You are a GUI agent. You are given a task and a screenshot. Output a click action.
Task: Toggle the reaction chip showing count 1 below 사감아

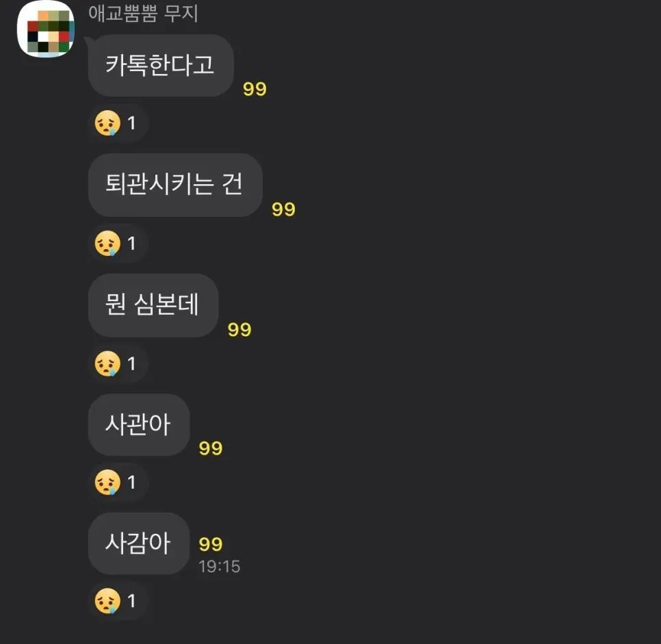pos(117,601)
